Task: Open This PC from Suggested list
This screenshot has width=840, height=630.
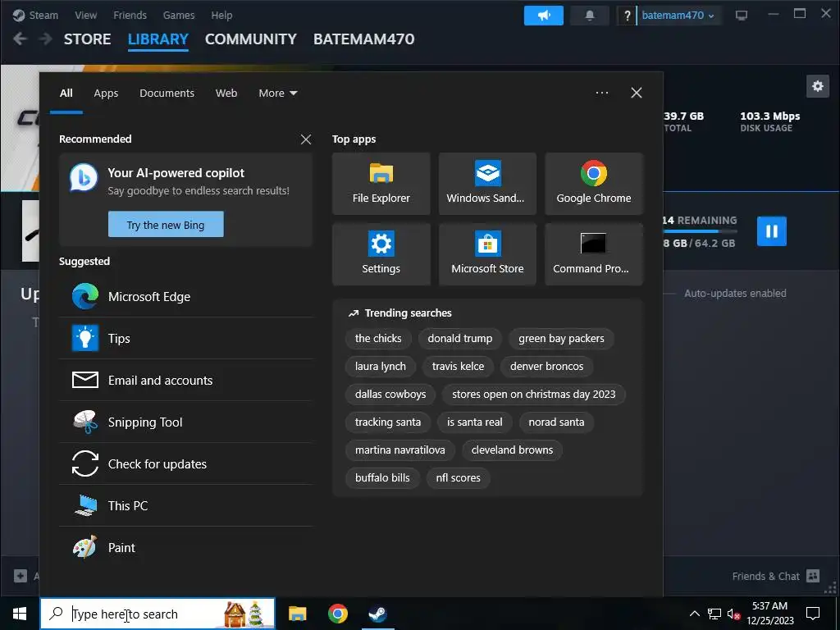Action: click(186, 505)
